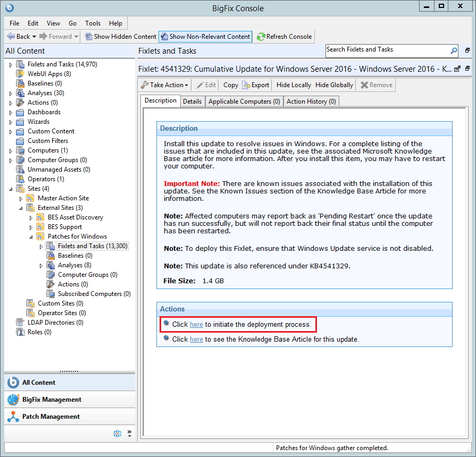Click the LDAP Directories (0) icon
476x457 pixels.
20,323
